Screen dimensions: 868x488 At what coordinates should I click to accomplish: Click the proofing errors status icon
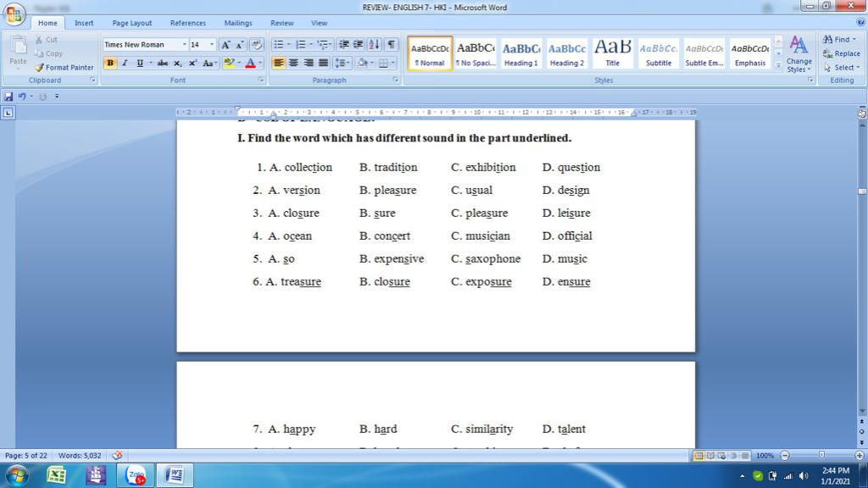117,455
